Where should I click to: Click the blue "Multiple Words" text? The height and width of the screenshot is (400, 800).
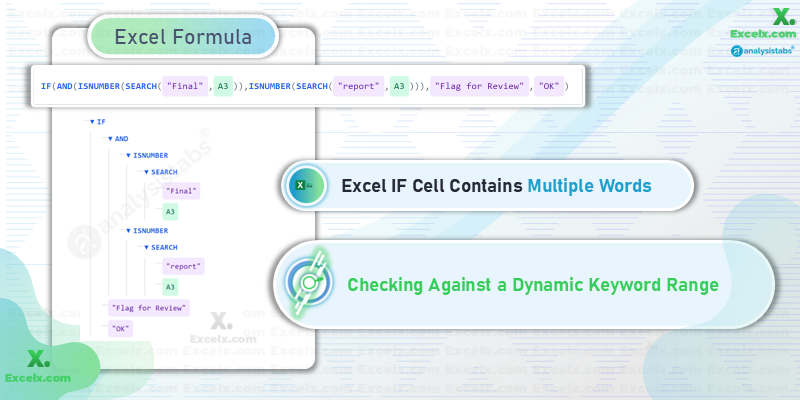click(x=589, y=186)
